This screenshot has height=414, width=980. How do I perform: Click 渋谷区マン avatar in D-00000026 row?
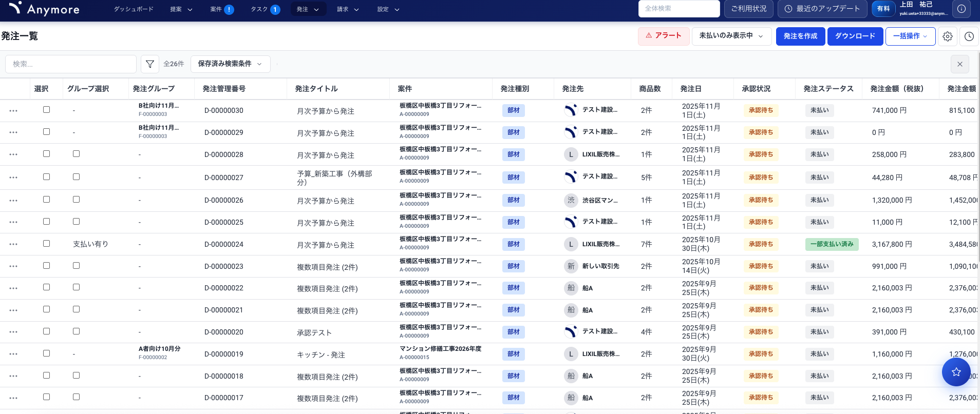coord(571,200)
